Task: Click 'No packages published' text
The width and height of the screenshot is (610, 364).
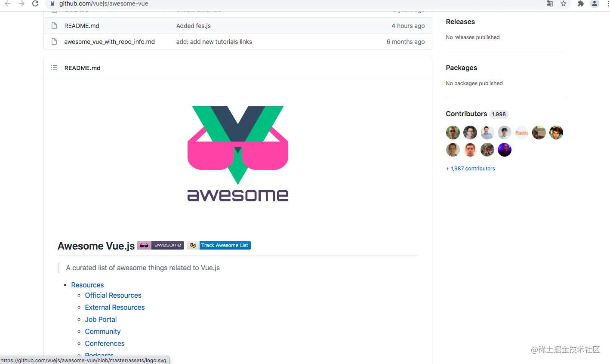Action: 474,83
